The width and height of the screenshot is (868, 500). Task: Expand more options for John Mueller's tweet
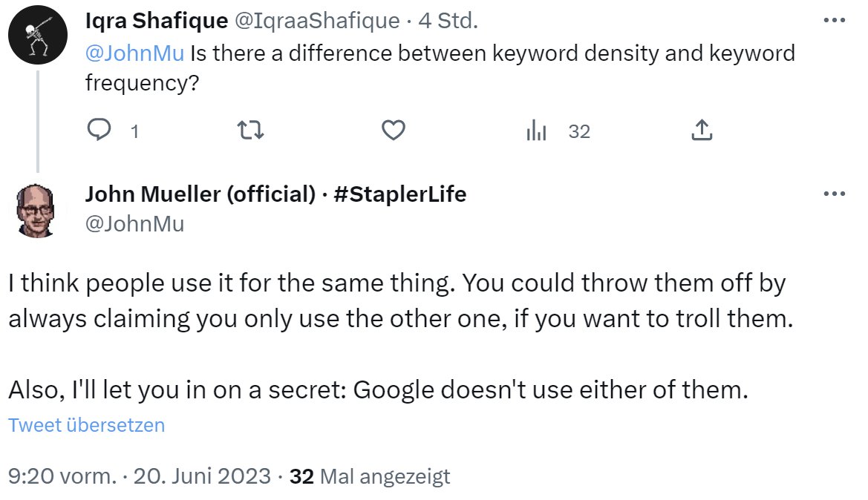pos(835,193)
